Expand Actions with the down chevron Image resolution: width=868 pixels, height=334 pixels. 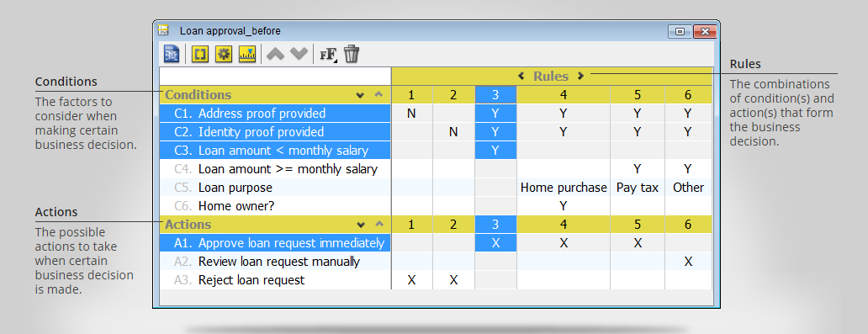point(360,225)
